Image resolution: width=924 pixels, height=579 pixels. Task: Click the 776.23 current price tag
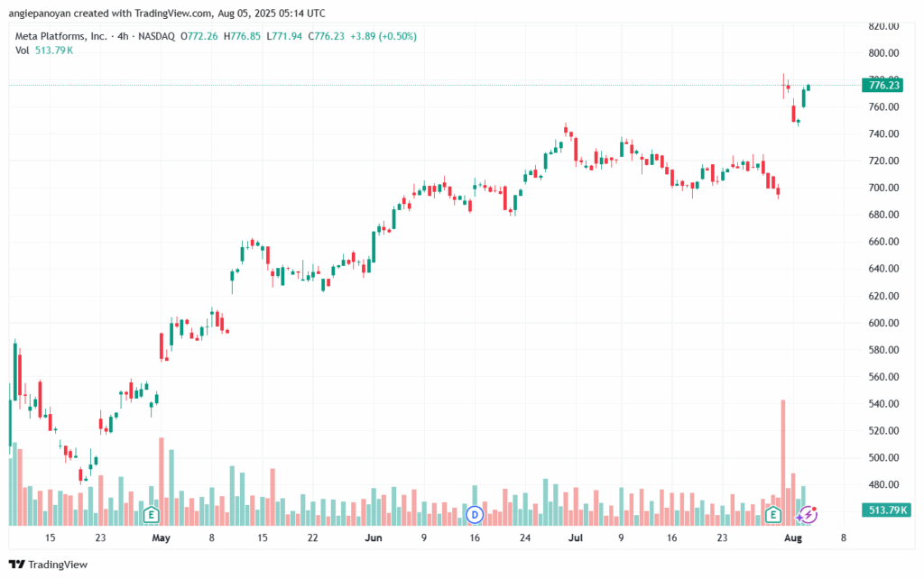882,86
